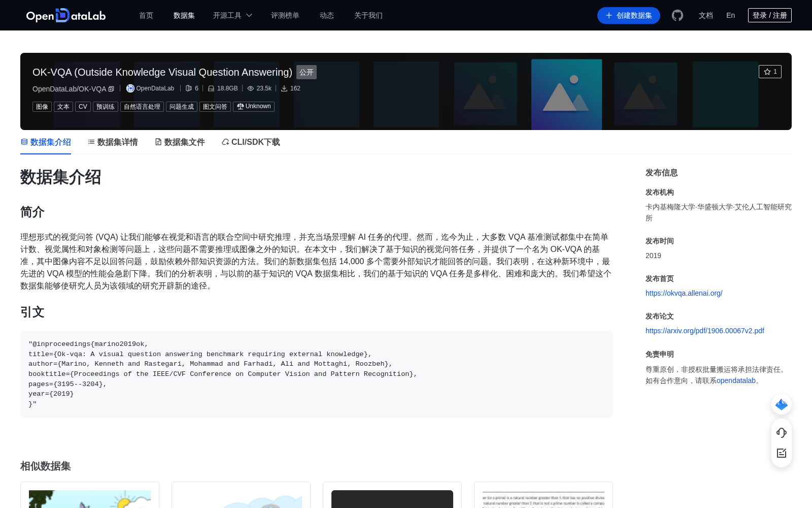
Task: Open the arxiv 1906.00067v2.pdf paper link
Action: pyautogui.click(x=705, y=331)
